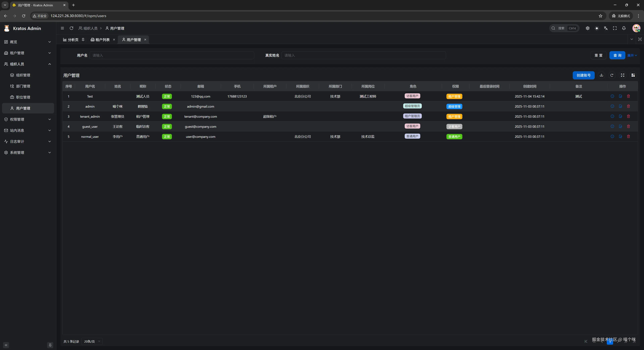
Task: Expand more search filters via 展开
Action: [632, 55]
